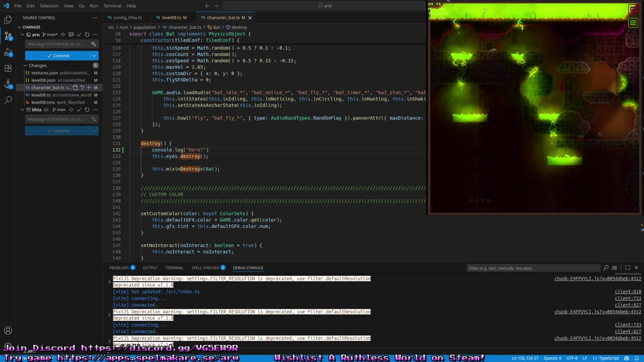Viewport: 644px width, 362px height.
Task: Open the Terminal menu
Action: coord(112,6)
